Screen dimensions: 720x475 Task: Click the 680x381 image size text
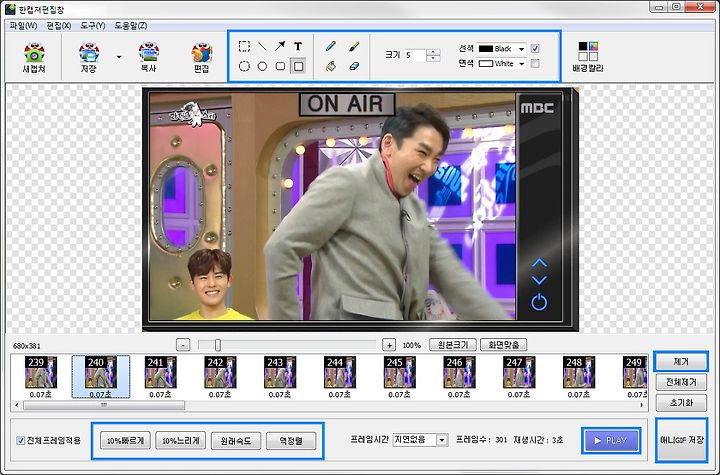[26, 346]
